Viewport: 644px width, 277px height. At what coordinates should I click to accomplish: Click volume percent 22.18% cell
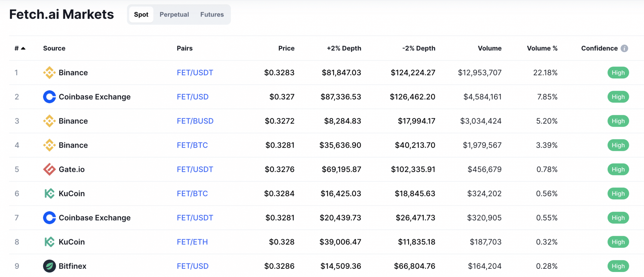545,72
